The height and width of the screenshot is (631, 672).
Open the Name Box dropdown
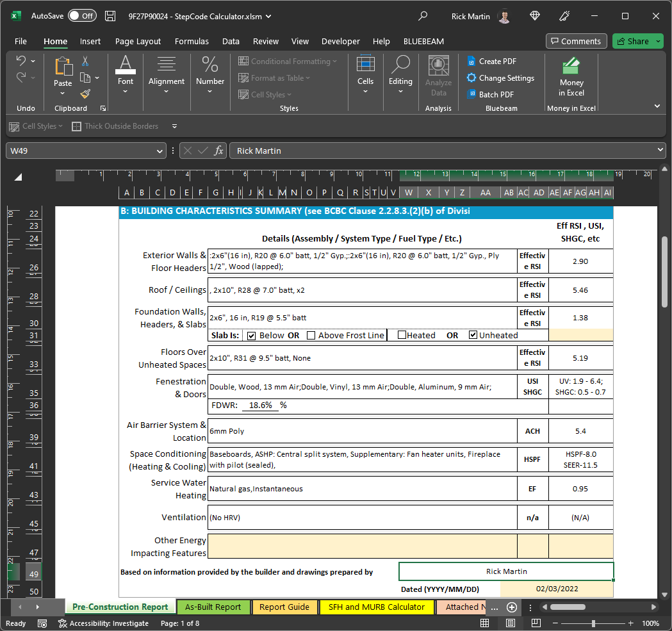click(x=160, y=151)
